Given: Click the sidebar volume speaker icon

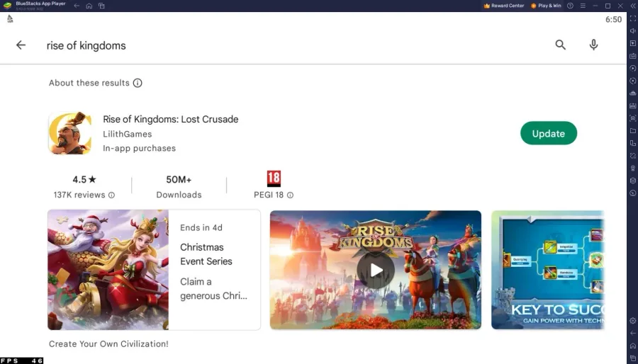Looking at the screenshot, I should click(x=633, y=31).
